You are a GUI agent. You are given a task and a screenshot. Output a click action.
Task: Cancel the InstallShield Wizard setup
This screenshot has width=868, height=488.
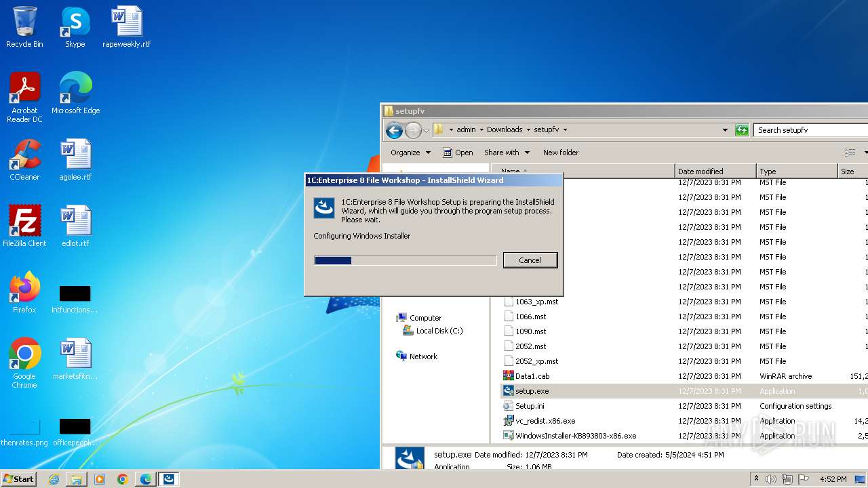pyautogui.click(x=530, y=260)
